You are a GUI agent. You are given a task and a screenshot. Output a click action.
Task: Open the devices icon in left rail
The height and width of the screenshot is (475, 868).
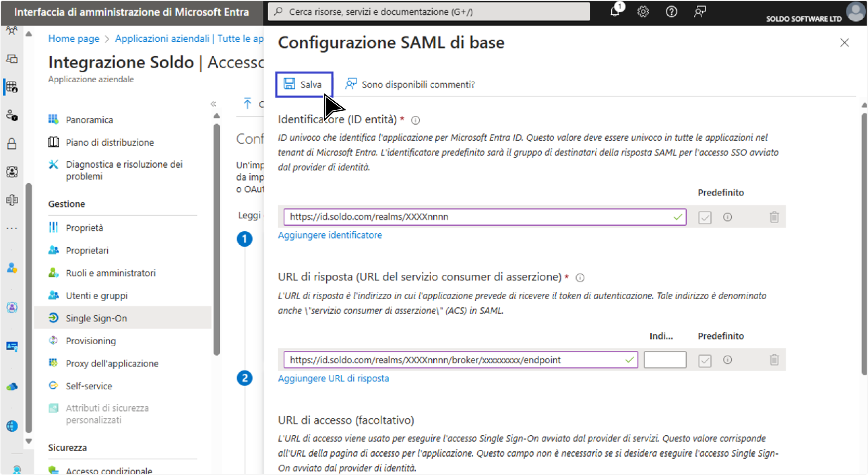tap(12, 59)
